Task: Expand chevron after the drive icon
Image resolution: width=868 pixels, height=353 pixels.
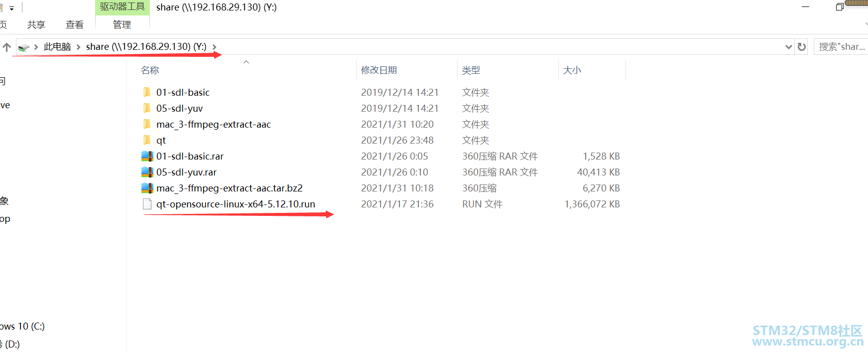Action: click(36, 47)
